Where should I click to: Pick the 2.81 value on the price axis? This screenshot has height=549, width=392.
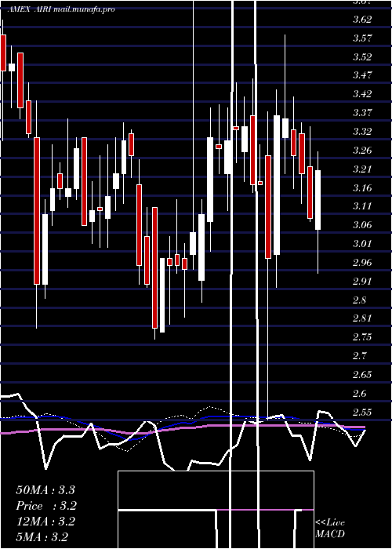(x=362, y=318)
